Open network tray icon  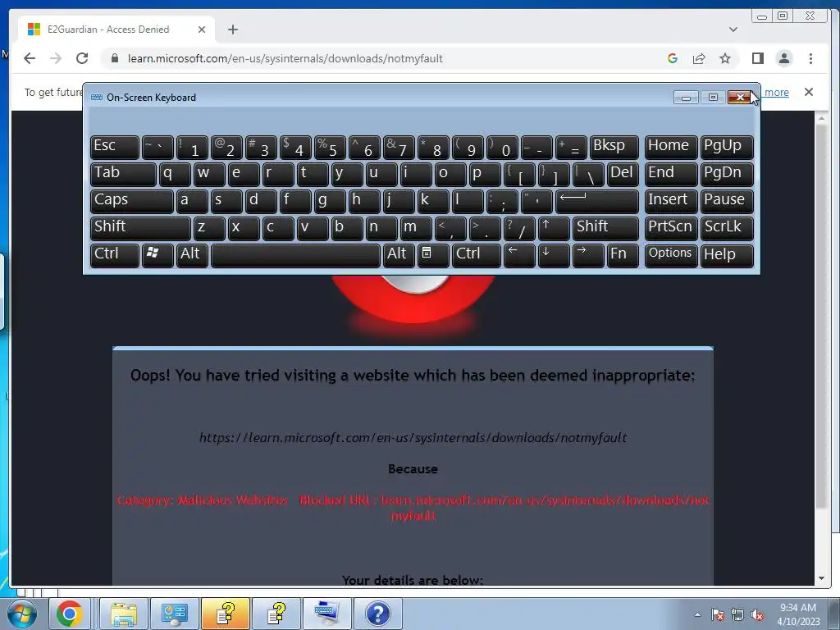[737, 614]
